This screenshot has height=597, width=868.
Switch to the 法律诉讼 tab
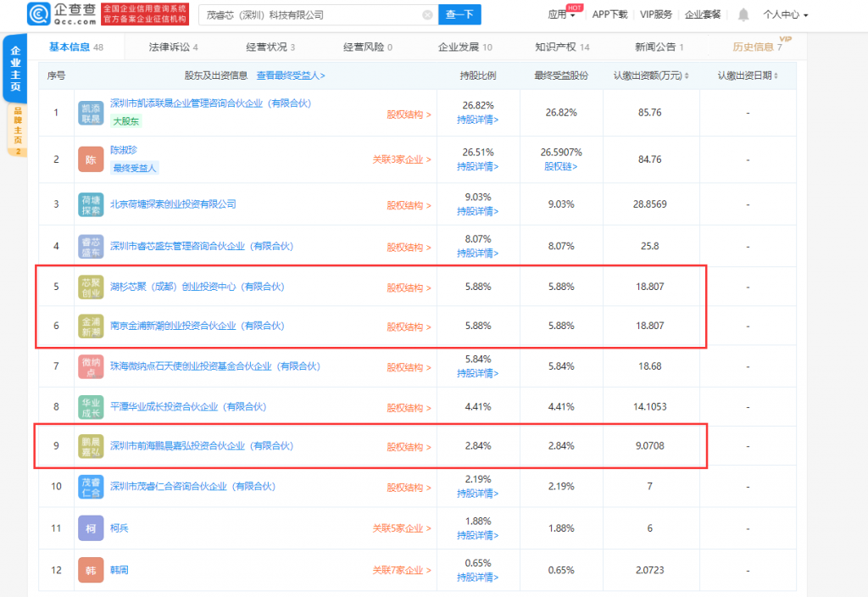pyautogui.click(x=173, y=47)
